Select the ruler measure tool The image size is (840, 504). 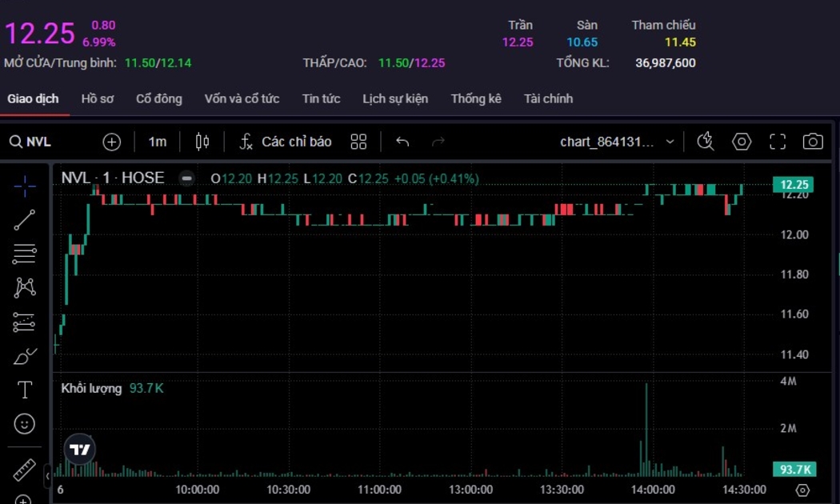[x=25, y=470]
